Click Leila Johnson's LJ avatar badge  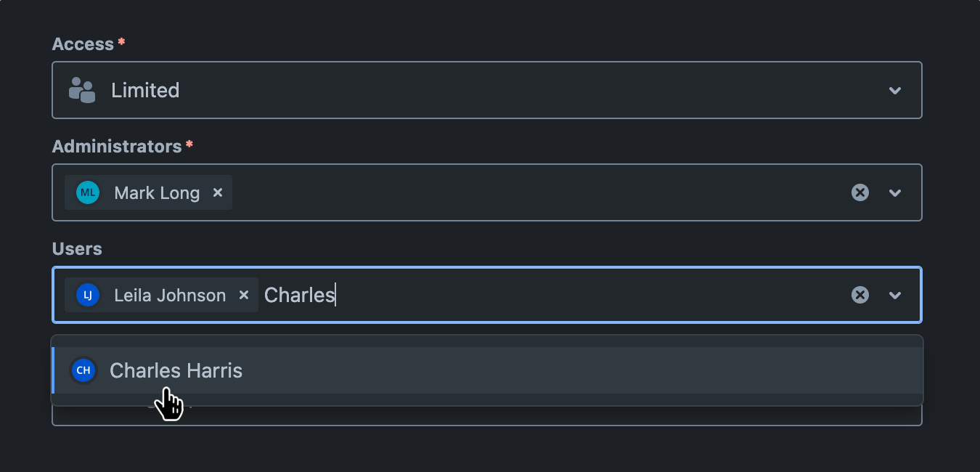coord(87,295)
